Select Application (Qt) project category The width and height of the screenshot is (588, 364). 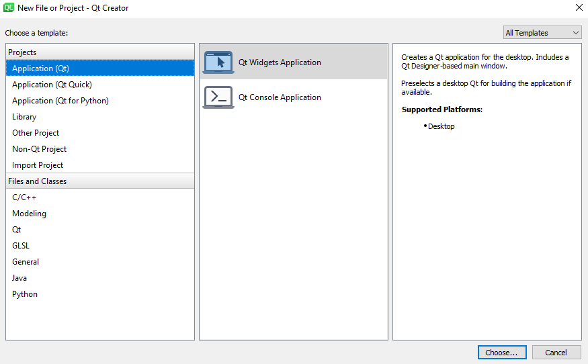coord(40,69)
